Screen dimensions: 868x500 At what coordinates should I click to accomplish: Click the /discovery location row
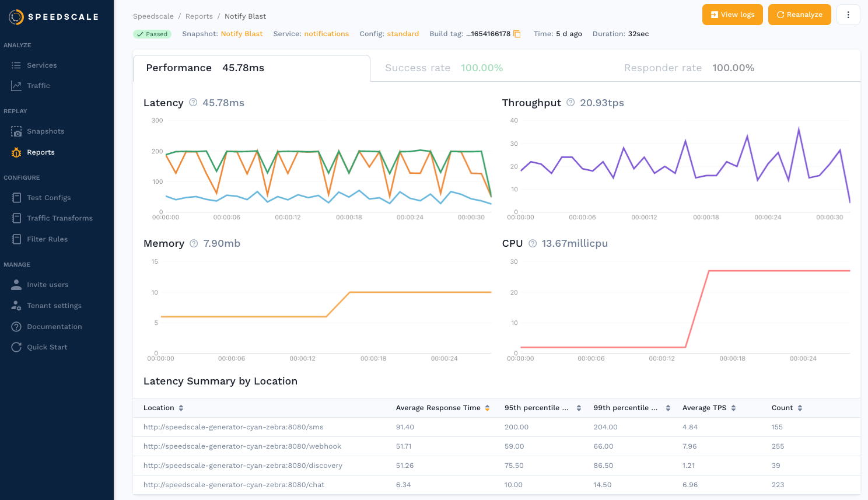[x=496, y=466]
